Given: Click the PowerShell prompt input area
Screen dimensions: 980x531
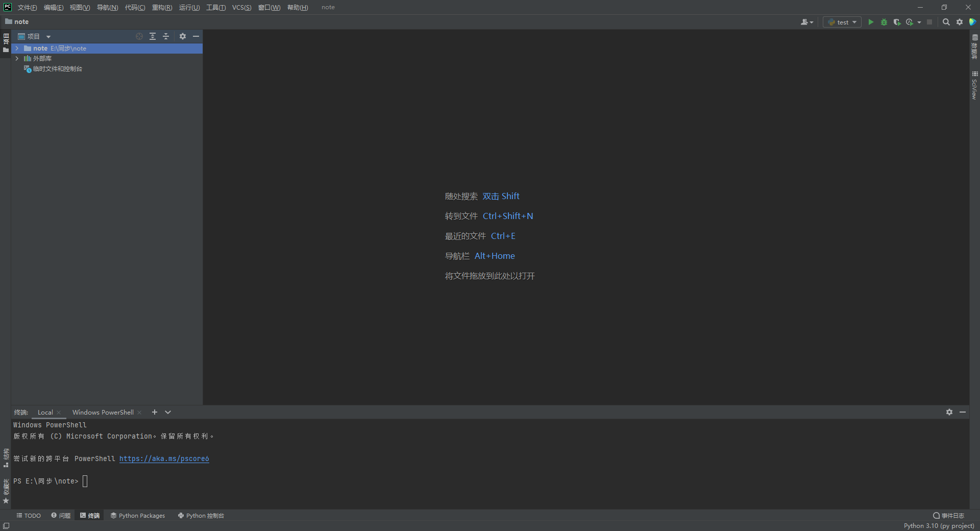Looking at the screenshot, I should pos(85,481).
